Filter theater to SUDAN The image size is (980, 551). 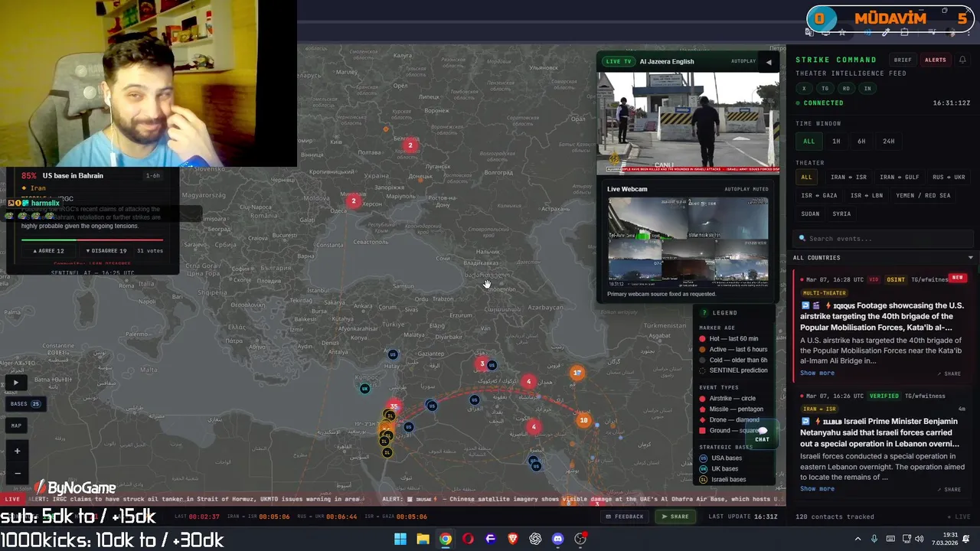pyautogui.click(x=810, y=214)
